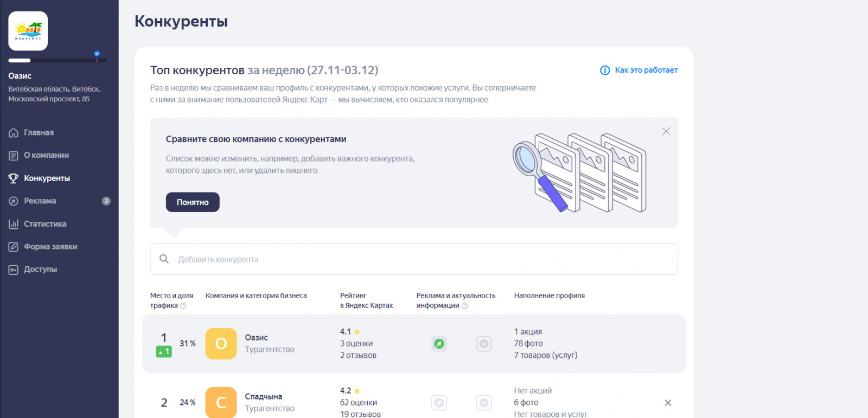Image resolution: width=868 pixels, height=418 pixels.
Task: Click the Доступы key icon
Action: [14, 269]
